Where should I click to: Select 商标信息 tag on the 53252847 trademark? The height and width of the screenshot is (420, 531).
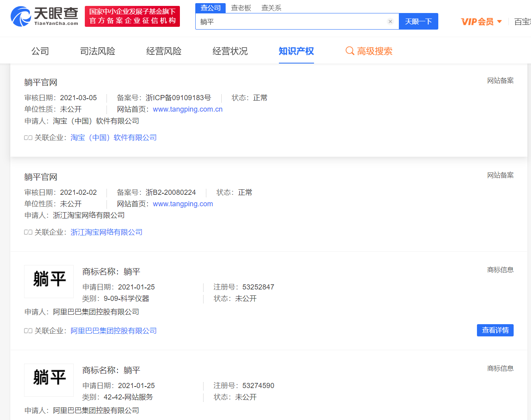coord(500,270)
